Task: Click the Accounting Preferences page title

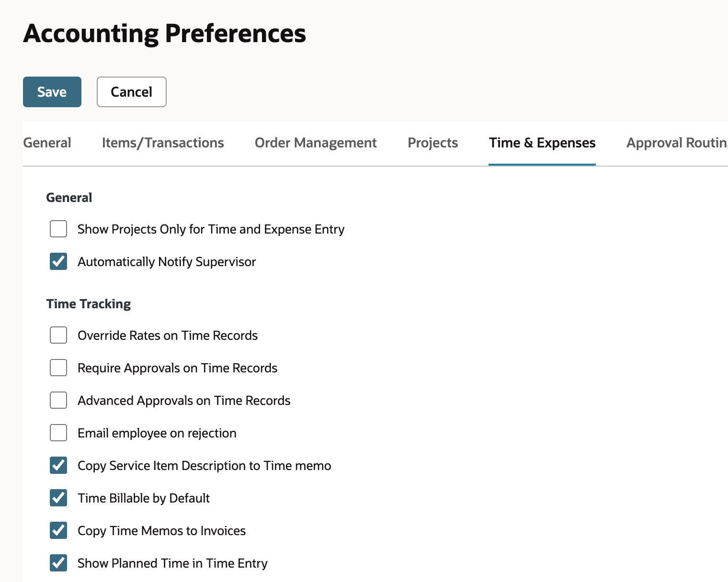Action: click(x=164, y=34)
